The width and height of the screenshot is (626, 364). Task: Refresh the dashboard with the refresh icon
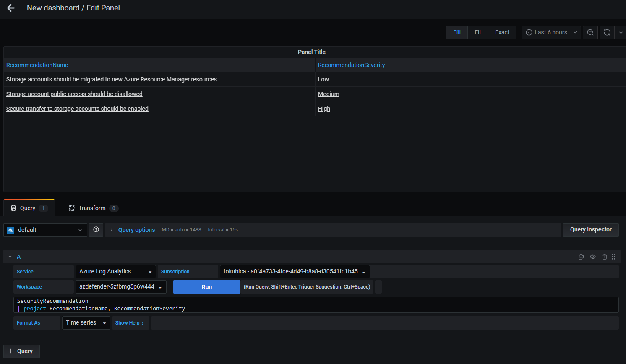click(x=607, y=32)
